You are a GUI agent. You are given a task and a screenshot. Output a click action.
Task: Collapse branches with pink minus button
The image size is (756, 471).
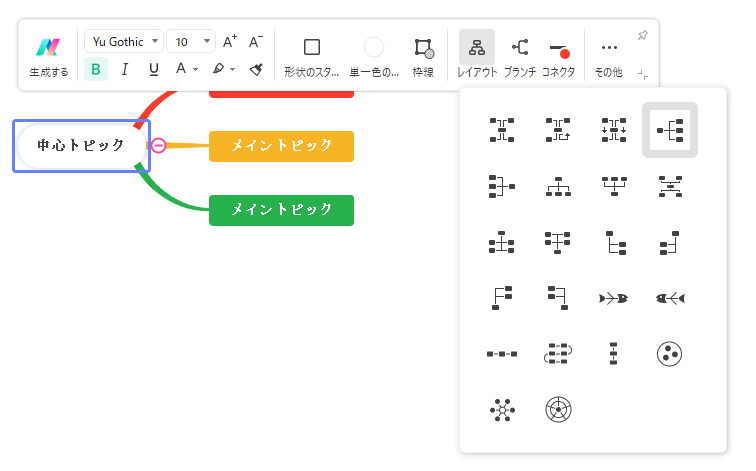tap(159, 145)
